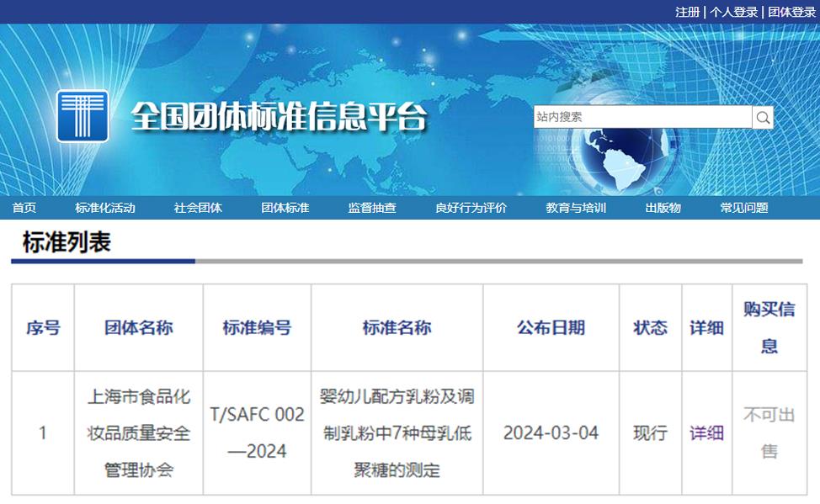Open 良好行为评价 in navigation
This screenshot has height=504, width=820.
pos(471,208)
